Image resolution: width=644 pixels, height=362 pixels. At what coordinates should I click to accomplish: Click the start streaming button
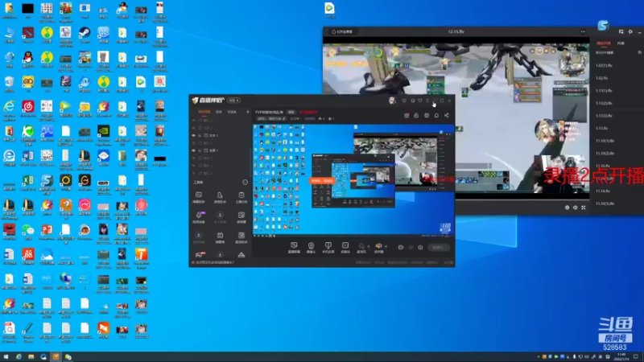click(x=438, y=248)
